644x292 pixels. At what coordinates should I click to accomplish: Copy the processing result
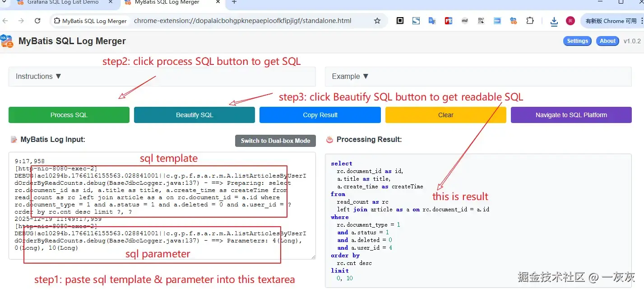(x=320, y=115)
